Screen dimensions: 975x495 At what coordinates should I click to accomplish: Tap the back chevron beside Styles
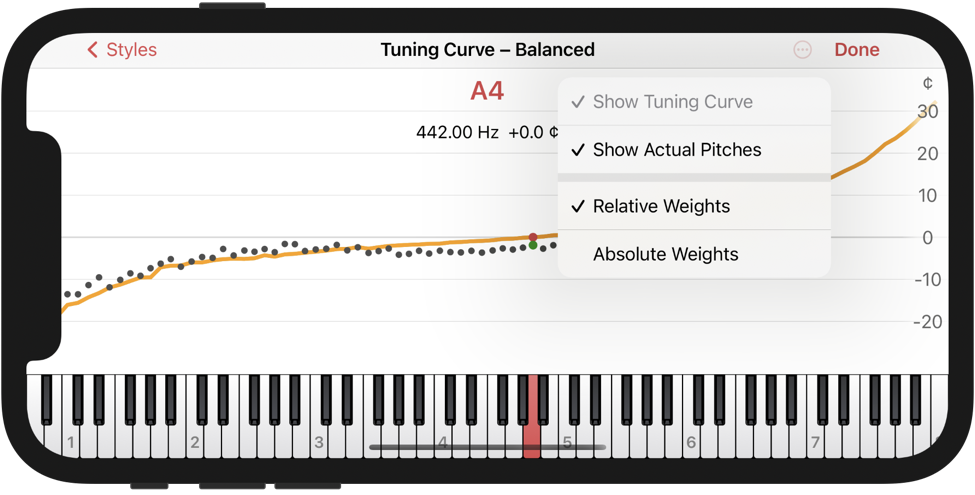point(93,50)
